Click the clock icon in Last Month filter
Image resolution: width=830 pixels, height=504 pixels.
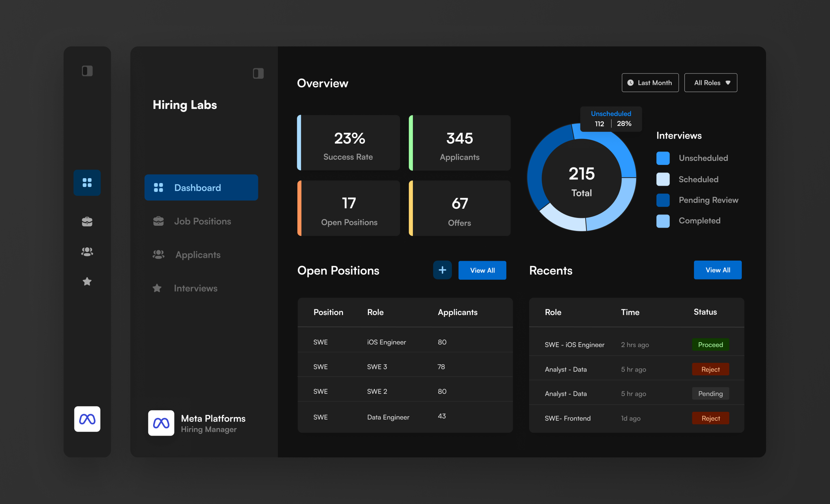click(x=631, y=82)
